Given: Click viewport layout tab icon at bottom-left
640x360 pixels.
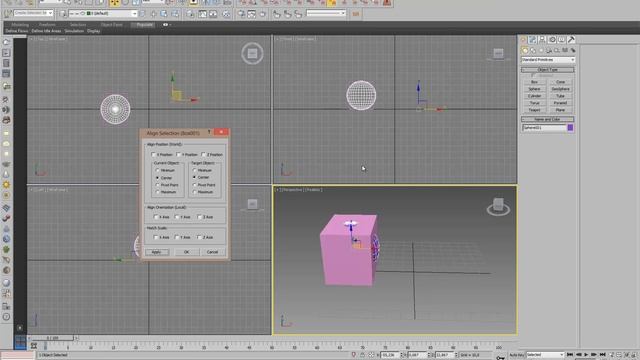Looking at the screenshot, I should pyautogui.click(x=20, y=342).
